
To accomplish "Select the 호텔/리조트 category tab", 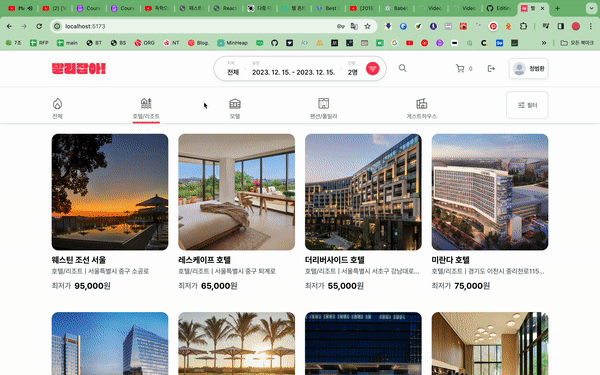I will point(146,109).
